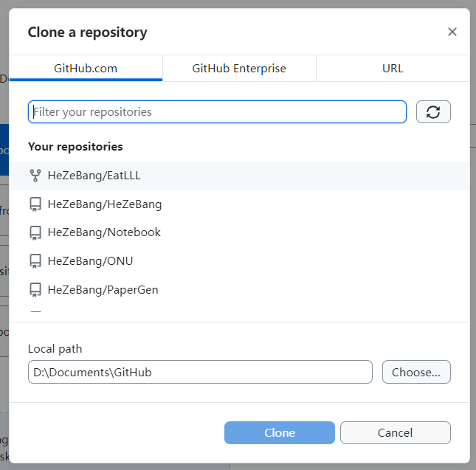Click the repo icon next to HeZeBang/ONU
The height and width of the screenshot is (470, 476).
click(x=35, y=261)
